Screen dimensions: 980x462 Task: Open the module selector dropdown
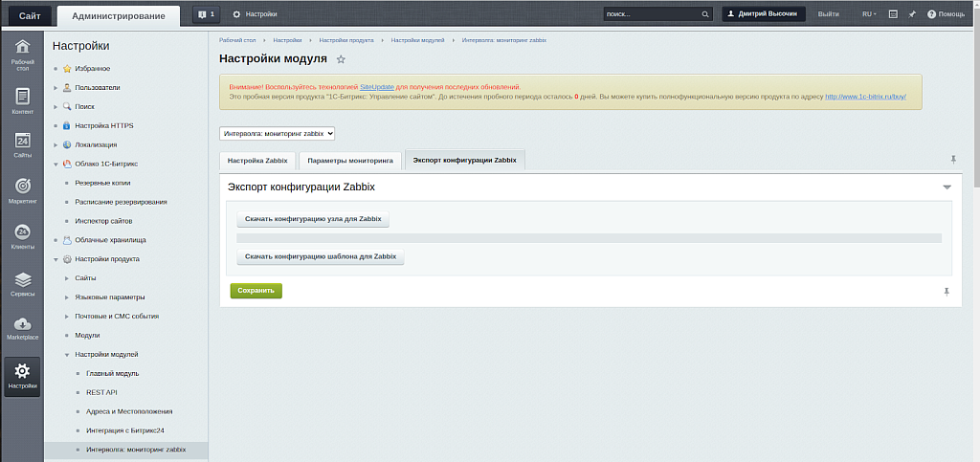(277, 134)
